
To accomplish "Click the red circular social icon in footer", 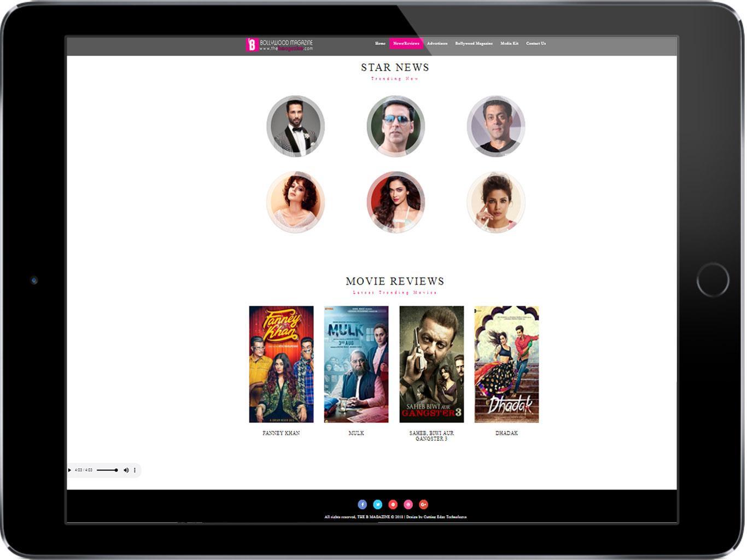I will [393, 504].
